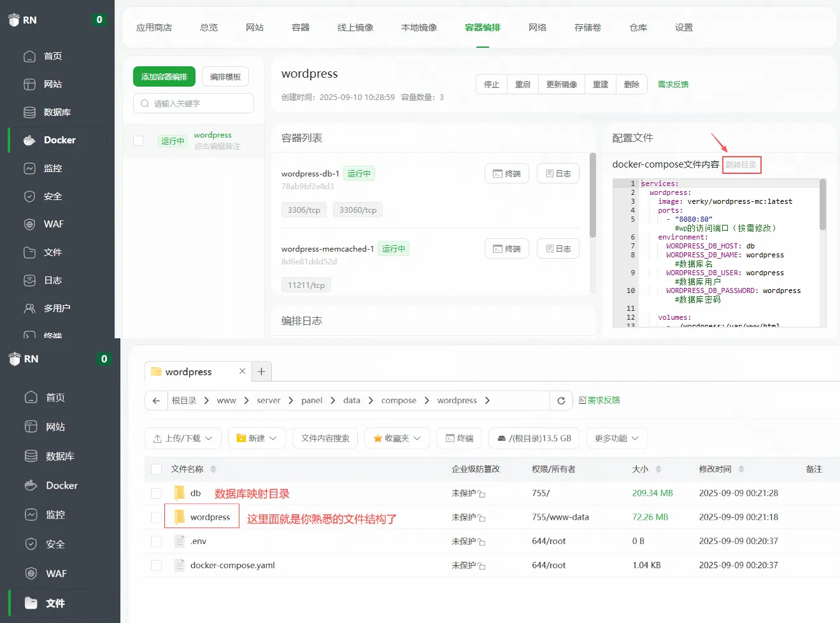This screenshot has height=623, width=840.
Task: Click 更新镜像 for the wordpress compose
Action: pos(562,84)
